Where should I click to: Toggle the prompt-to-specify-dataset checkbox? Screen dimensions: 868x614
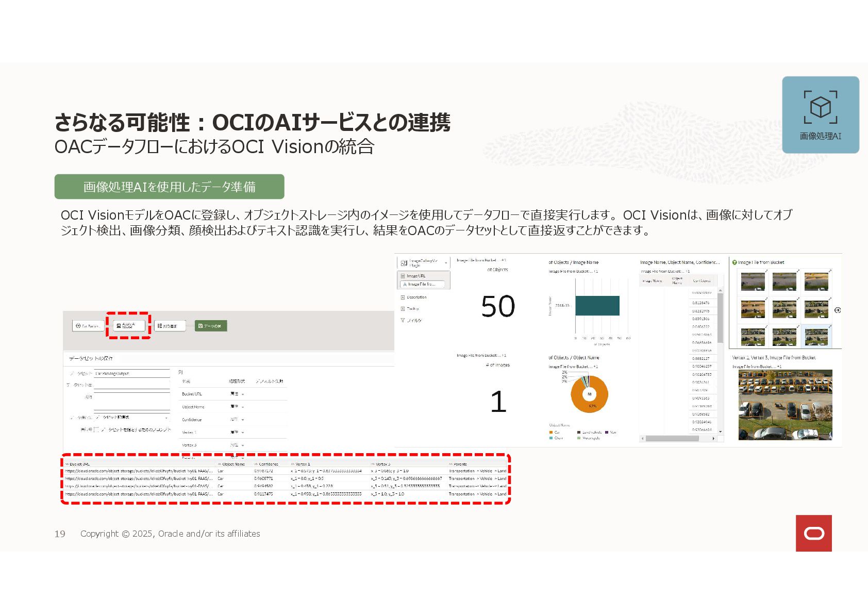(x=96, y=429)
